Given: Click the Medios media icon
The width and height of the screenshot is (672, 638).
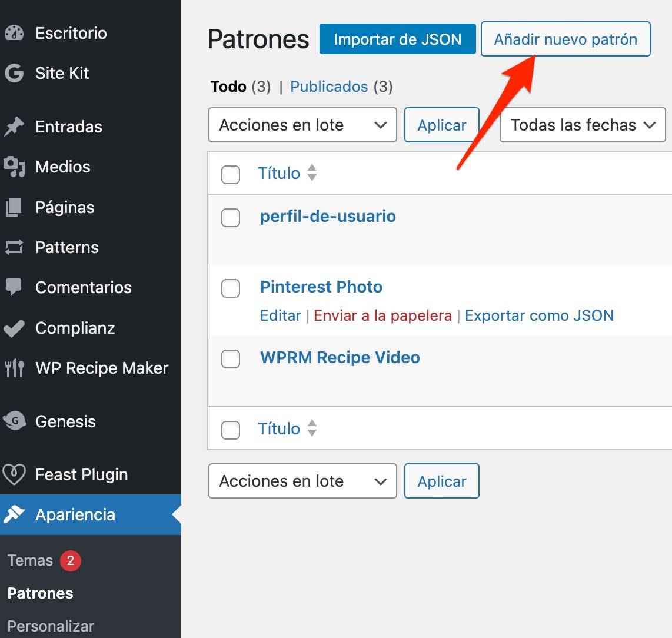Looking at the screenshot, I should pyautogui.click(x=14, y=167).
